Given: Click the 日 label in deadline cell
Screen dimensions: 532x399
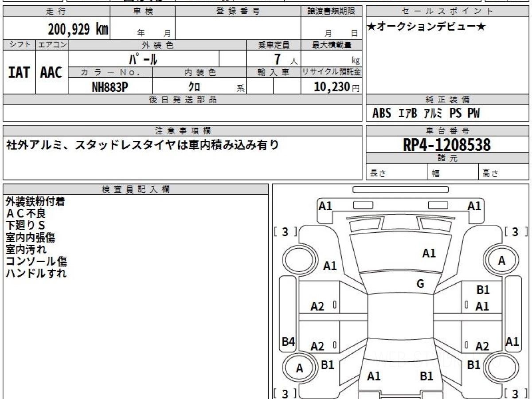Looking at the screenshot, I should pos(354,33).
